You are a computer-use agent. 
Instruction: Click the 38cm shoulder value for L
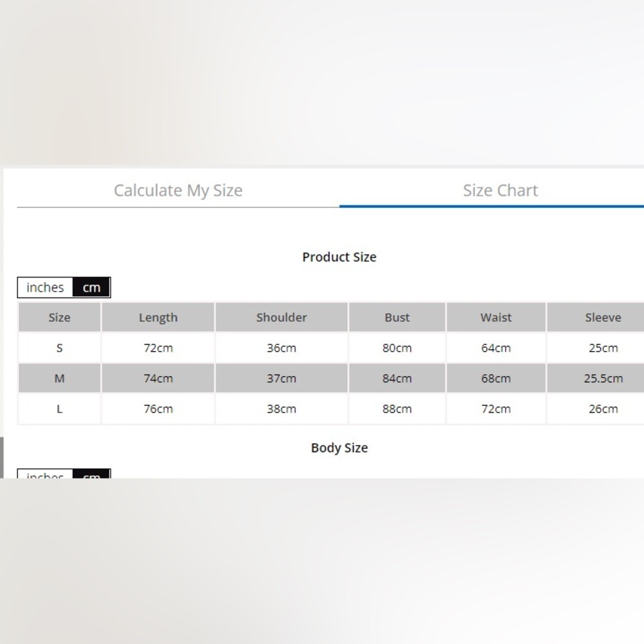(x=281, y=409)
